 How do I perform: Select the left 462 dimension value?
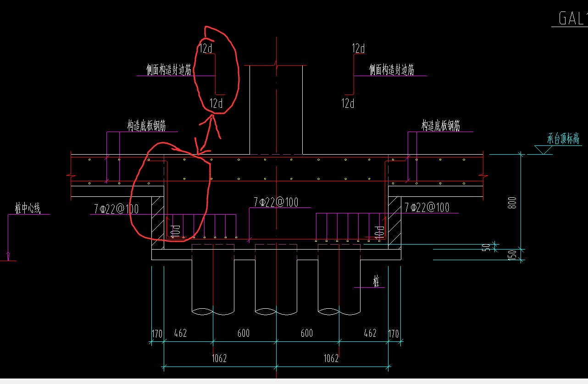tap(180, 334)
